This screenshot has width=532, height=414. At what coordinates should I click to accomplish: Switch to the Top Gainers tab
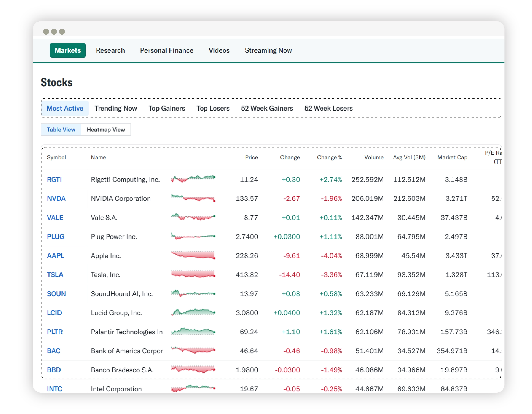167,108
